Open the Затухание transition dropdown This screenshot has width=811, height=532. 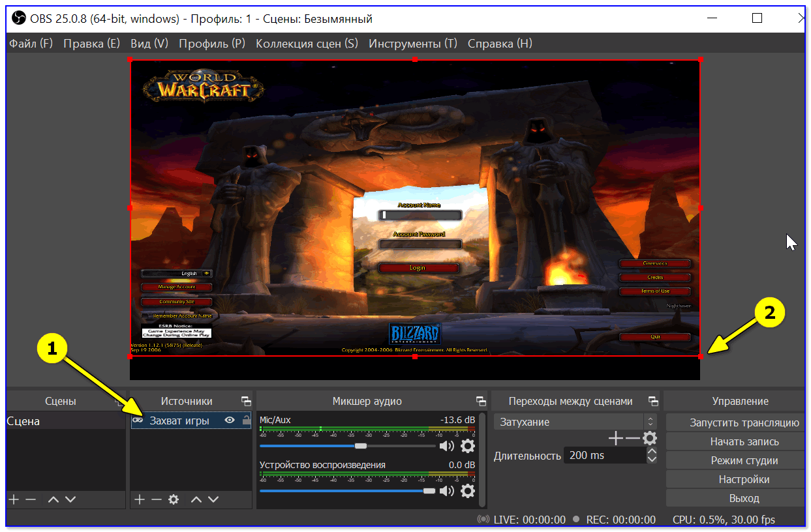click(x=575, y=422)
